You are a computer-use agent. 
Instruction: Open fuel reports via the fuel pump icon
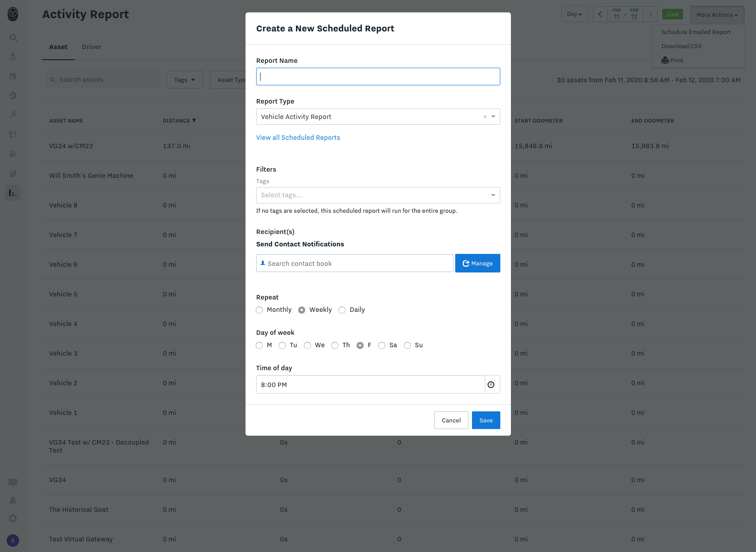pos(13,154)
